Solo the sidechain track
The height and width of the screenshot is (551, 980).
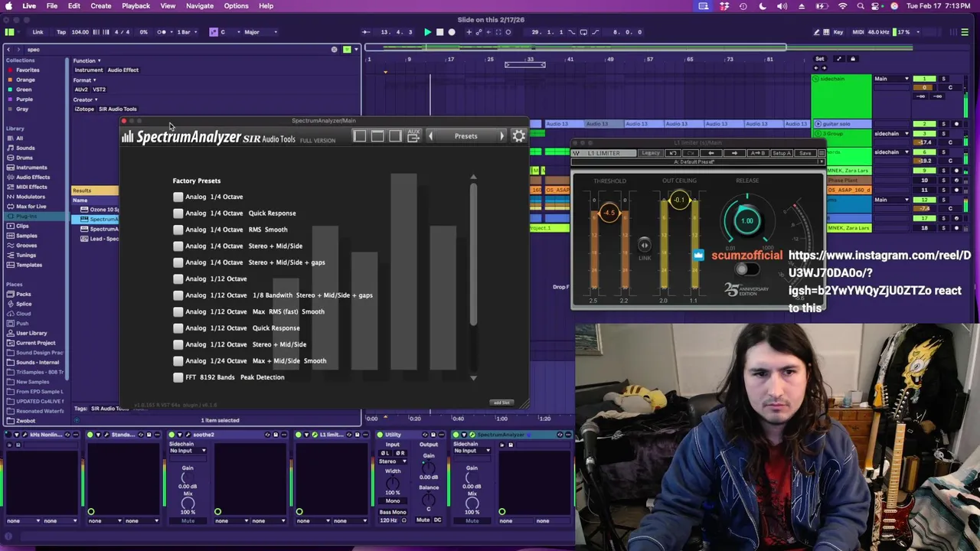click(943, 79)
